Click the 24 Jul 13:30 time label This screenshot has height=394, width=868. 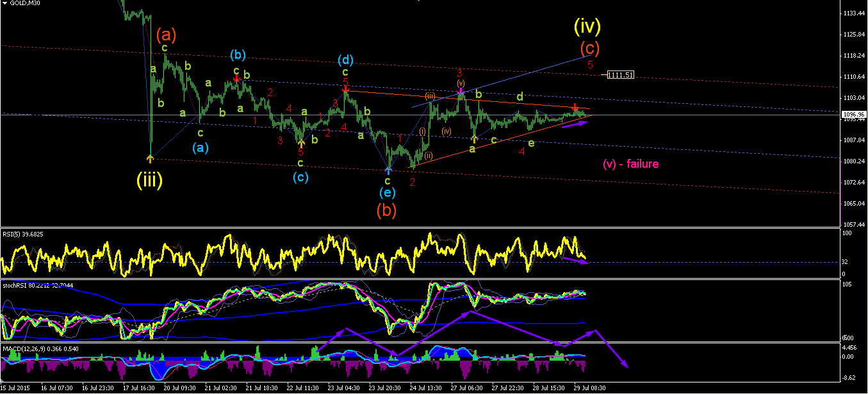(425, 388)
